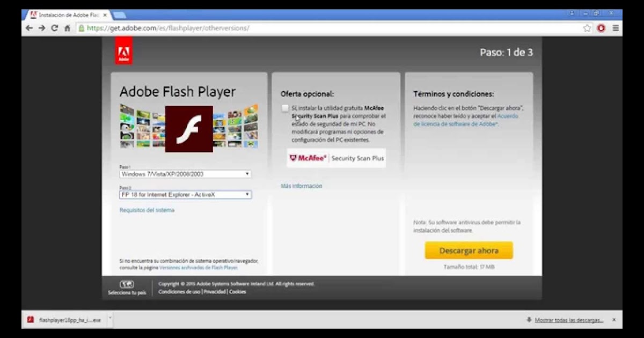This screenshot has width=644, height=338.
Task: Click the browser back arrow
Action: click(29, 28)
